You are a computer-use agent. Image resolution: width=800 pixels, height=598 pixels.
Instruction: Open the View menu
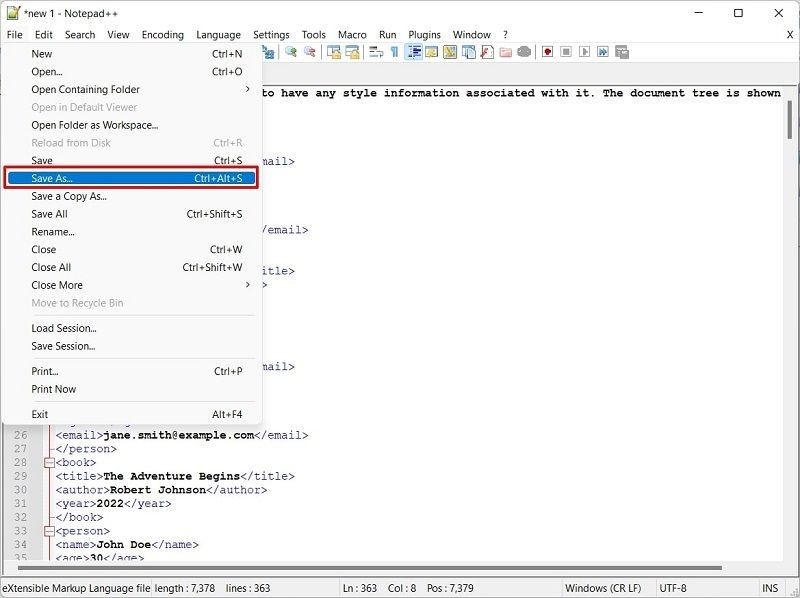click(x=118, y=35)
